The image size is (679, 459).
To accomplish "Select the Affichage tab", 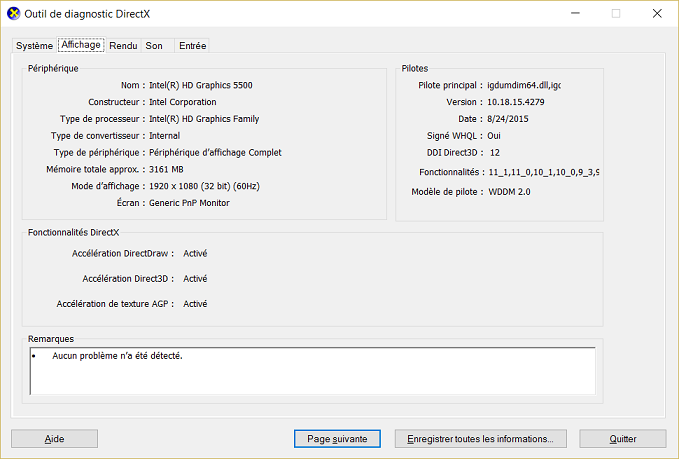I will [81, 45].
